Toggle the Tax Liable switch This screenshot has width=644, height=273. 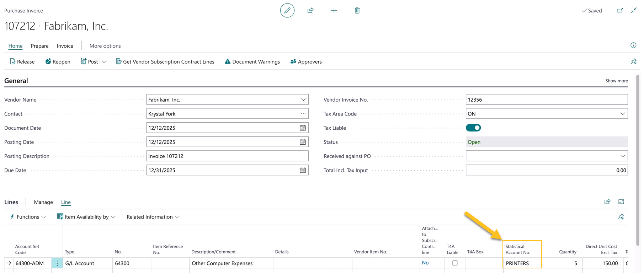(x=473, y=128)
